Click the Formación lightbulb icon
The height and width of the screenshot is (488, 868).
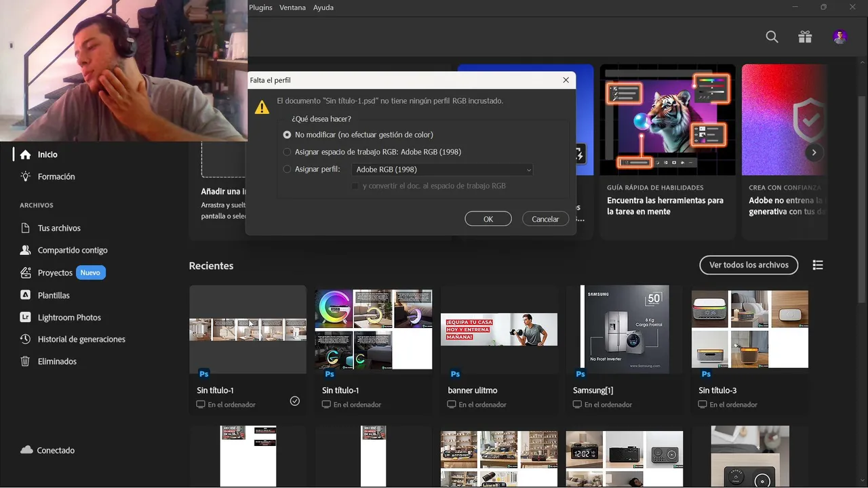click(x=26, y=176)
